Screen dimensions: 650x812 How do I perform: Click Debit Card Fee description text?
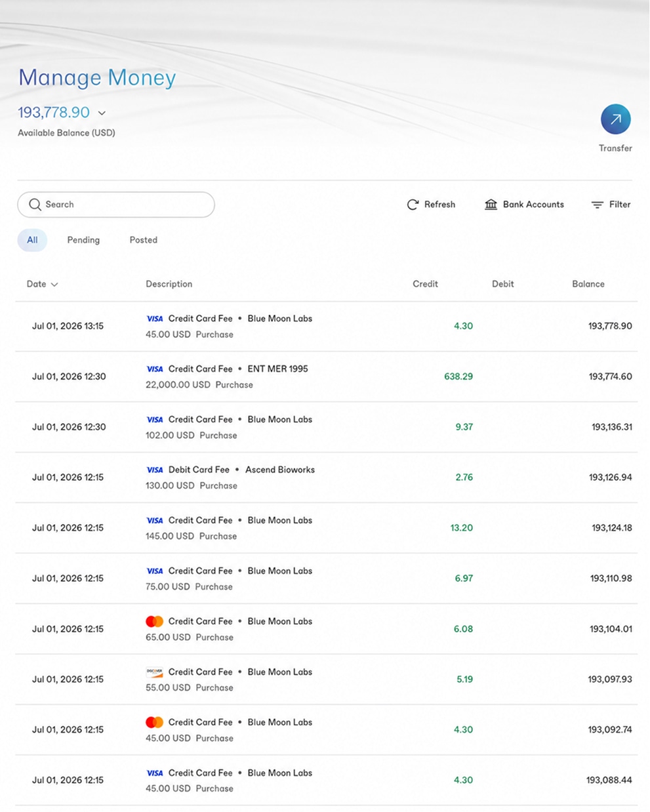tap(199, 470)
